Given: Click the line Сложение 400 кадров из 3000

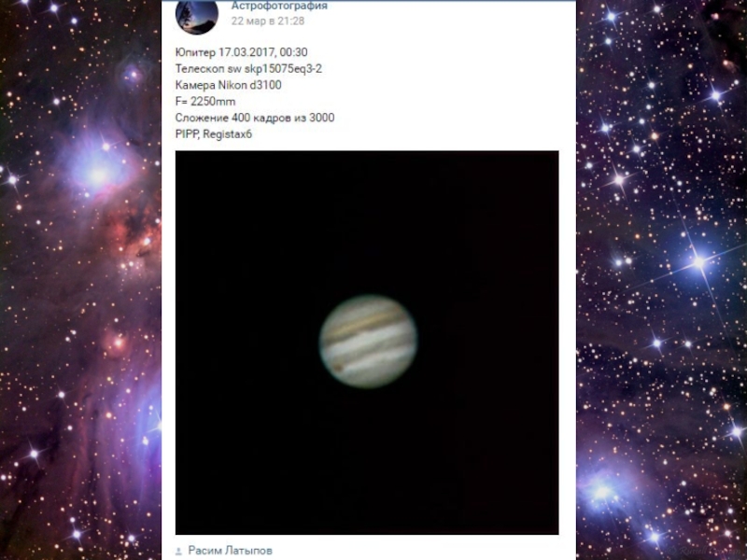Looking at the screenshot, I should [x=255, y=118].
